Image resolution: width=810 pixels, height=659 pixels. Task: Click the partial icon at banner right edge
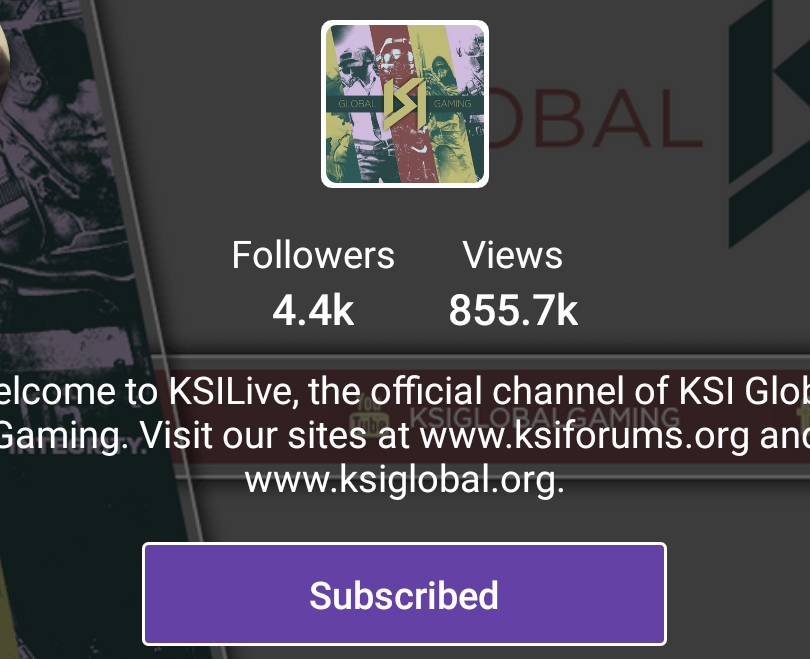(x=805, y=418)
